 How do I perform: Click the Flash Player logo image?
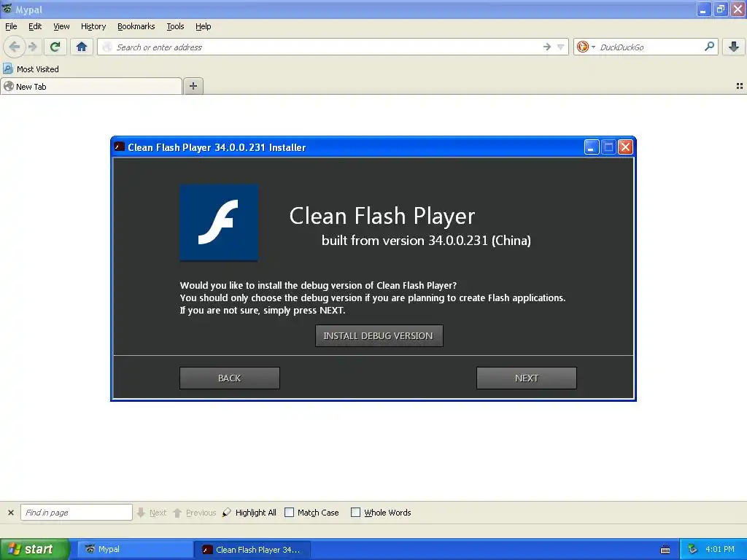click(219, 222)
